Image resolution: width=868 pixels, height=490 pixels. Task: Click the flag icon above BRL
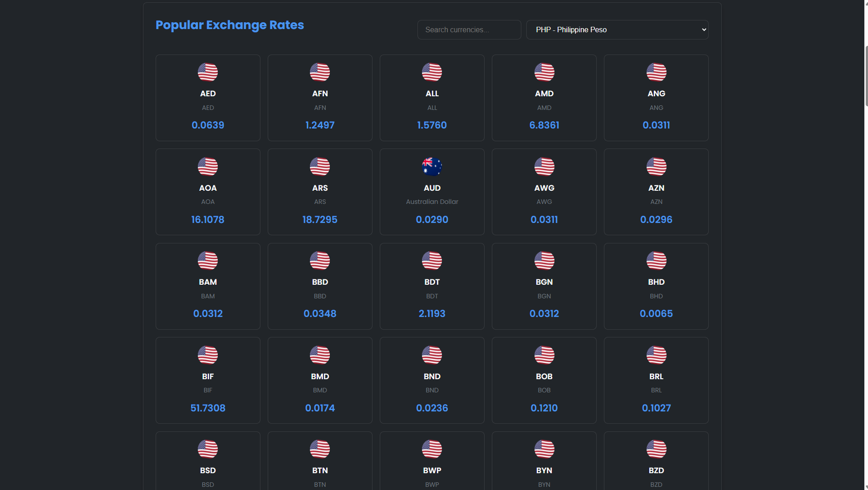point(656,355)
